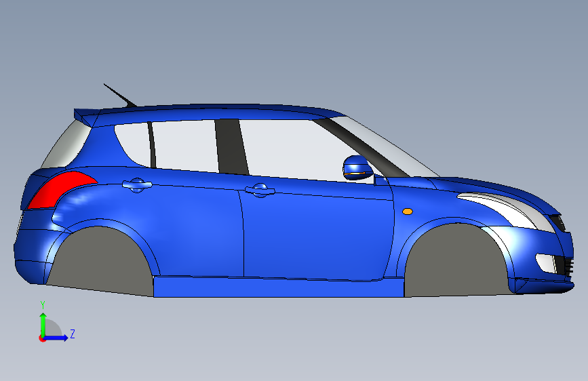
Task: Click the rear door handle
Action: pyautogui.click(x=137, y=185)
